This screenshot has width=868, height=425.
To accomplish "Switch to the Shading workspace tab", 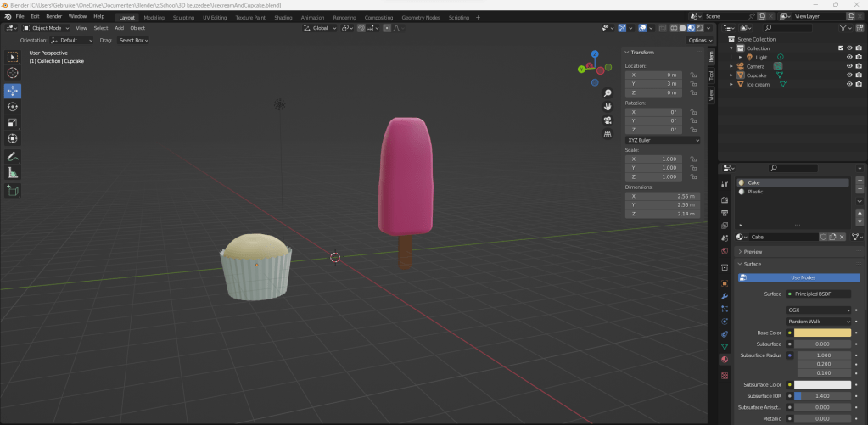I will tap(283, 17).
